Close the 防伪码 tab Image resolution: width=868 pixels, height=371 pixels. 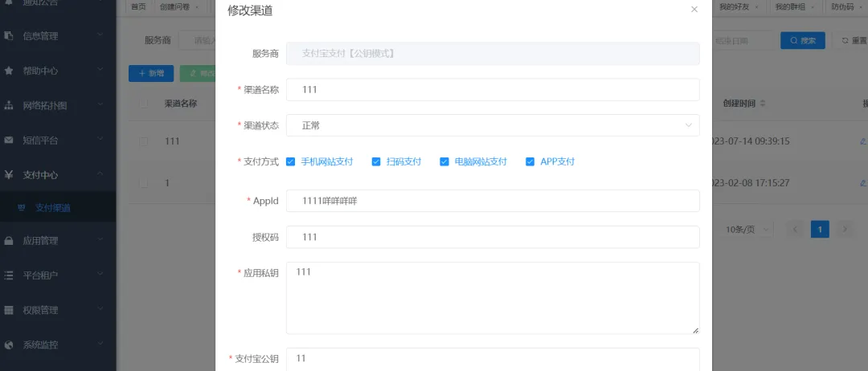point(862,7)
